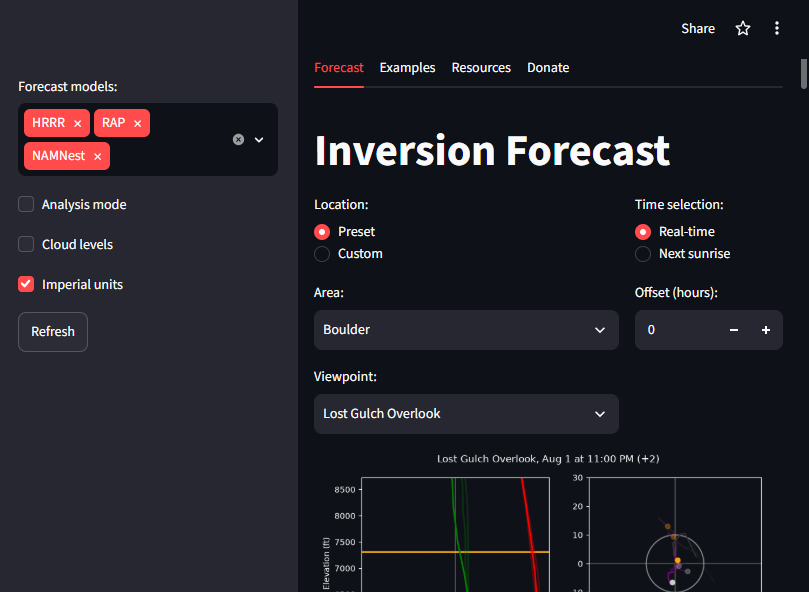Screen dimensions: 809x592
Task: Favorite the app with star icon
Action: (x=742, y=28)
